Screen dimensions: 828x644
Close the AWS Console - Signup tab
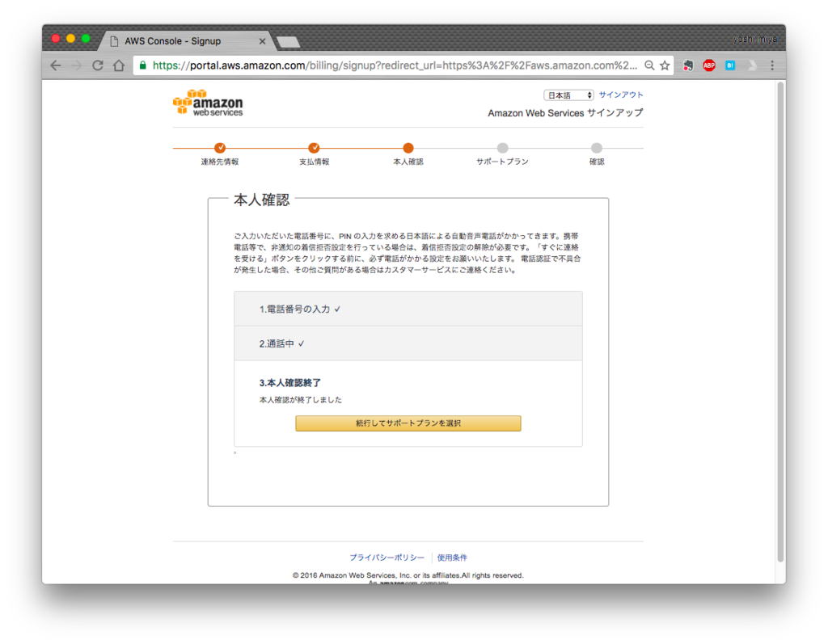click(x=263, y=41)
